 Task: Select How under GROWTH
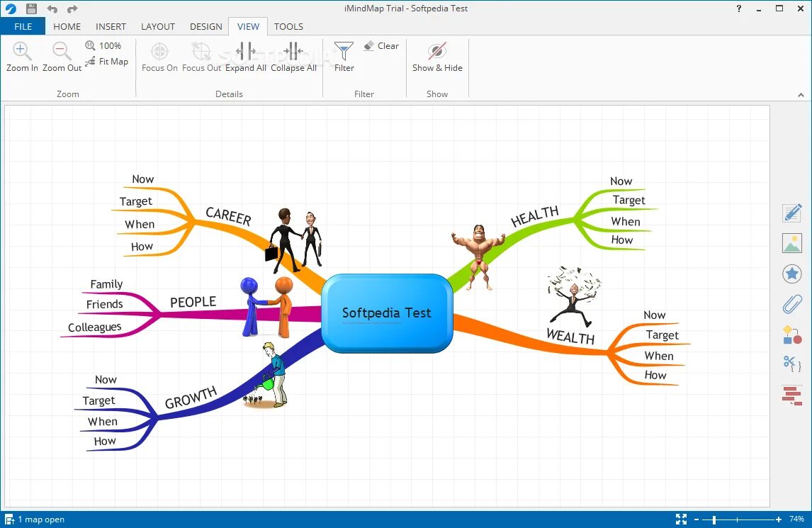click(105, 442)
